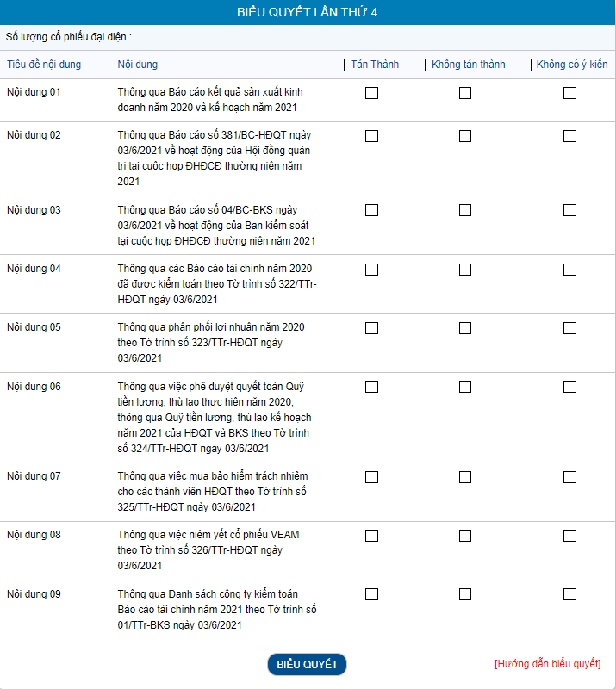The image size is (616, 689).
Task: Tick Không tán thành for Nội dung 02
Action: [464, 136]
